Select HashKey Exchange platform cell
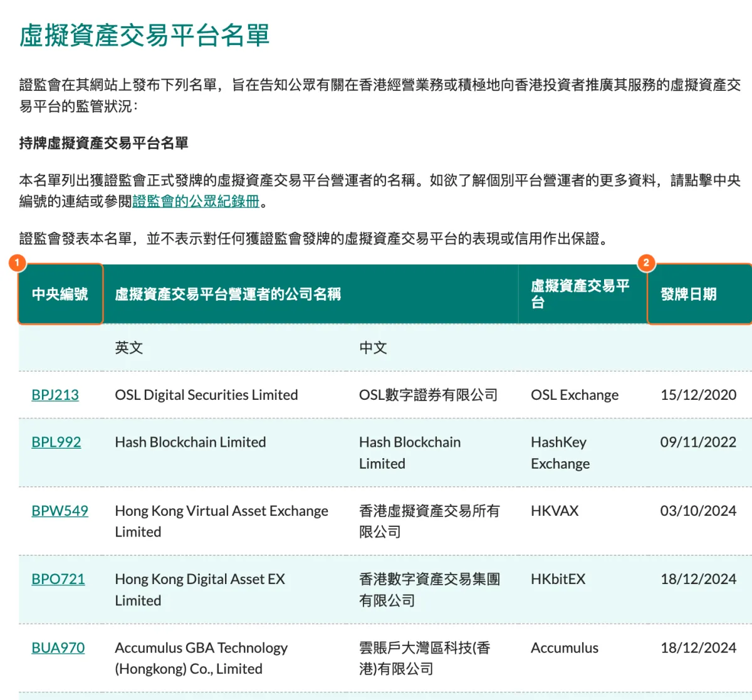The width and height of the screenshot is (752, 700). click(560, 452)
